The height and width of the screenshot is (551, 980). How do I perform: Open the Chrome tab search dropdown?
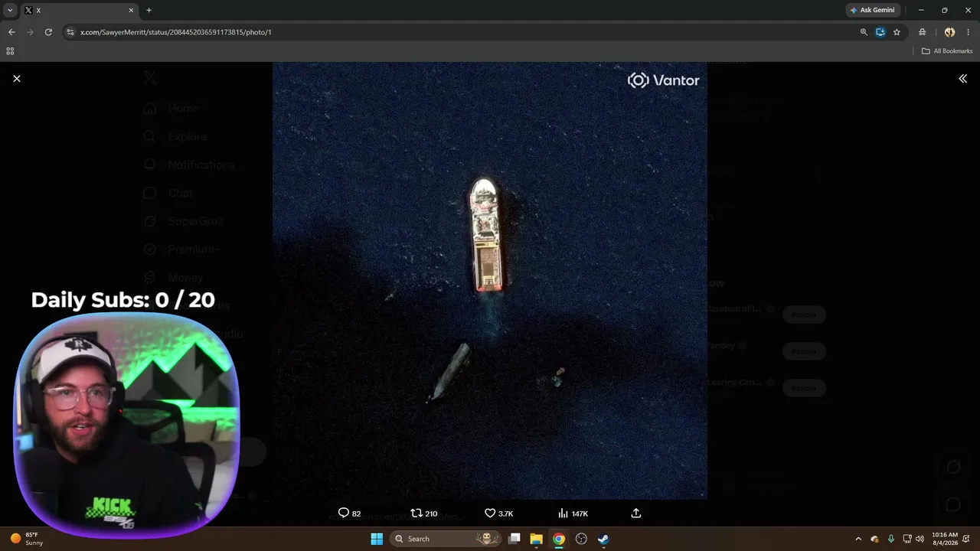tap(10, 10)
